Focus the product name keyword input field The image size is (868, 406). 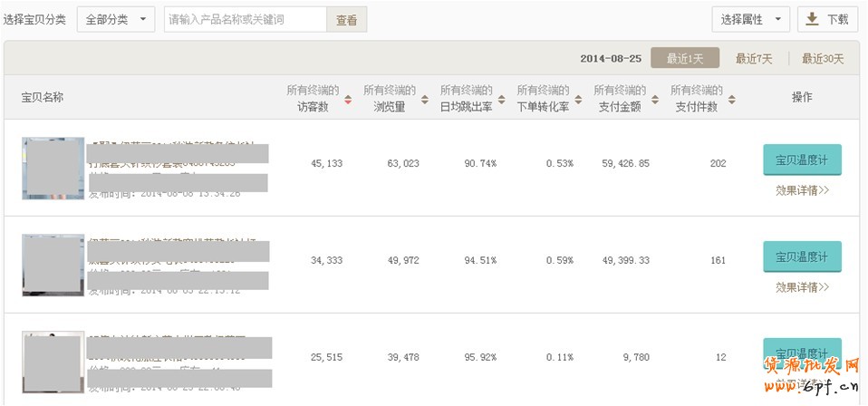point(246,19)
